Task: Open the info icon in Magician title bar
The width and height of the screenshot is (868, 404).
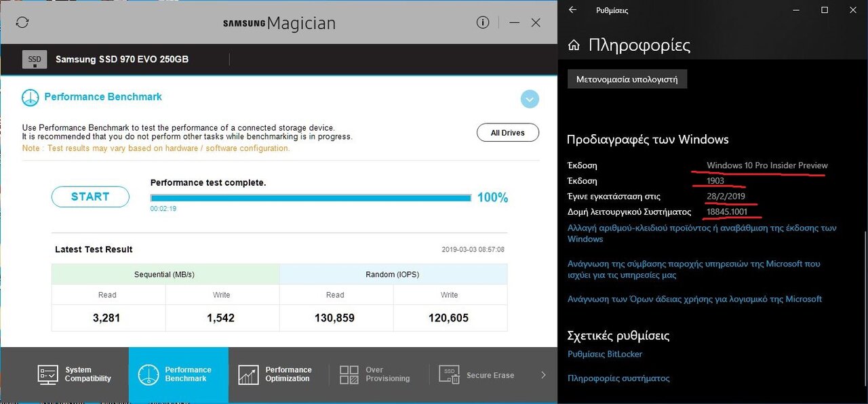Action: coord(483,22)
